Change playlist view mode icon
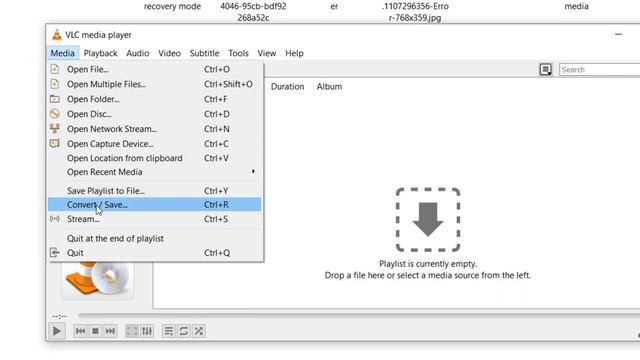This screenshot has width=640, height=360. click(x=546, y=70)
